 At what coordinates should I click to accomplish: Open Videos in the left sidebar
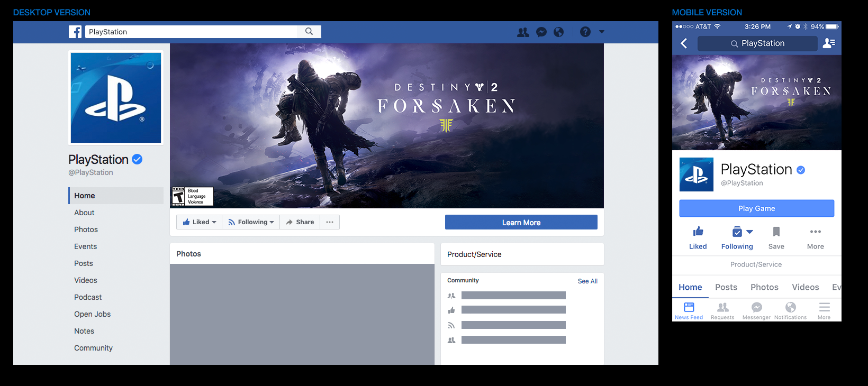coord(85,280)
